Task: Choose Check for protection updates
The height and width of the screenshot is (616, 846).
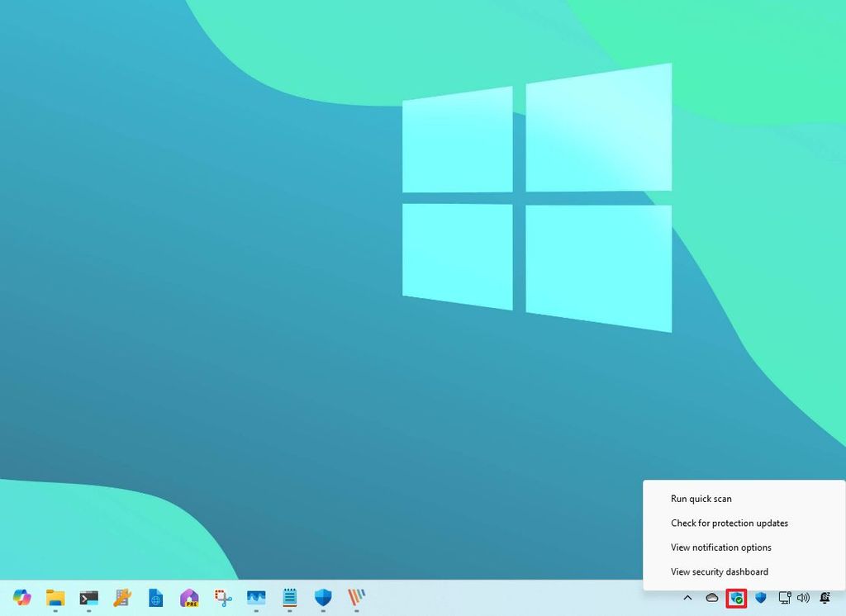Action: [x=730, y=523]
